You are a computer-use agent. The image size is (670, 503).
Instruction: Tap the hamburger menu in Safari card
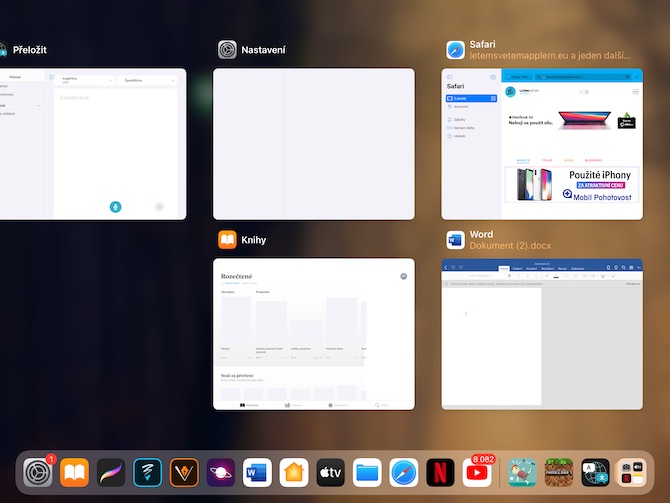(x=635, y=92)
